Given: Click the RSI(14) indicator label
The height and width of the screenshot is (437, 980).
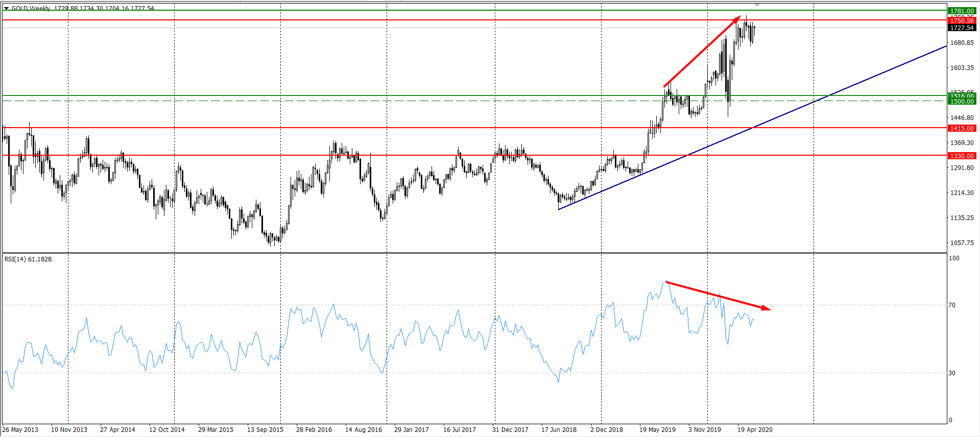Looking at the screenshot, I should tap(28, 259).
